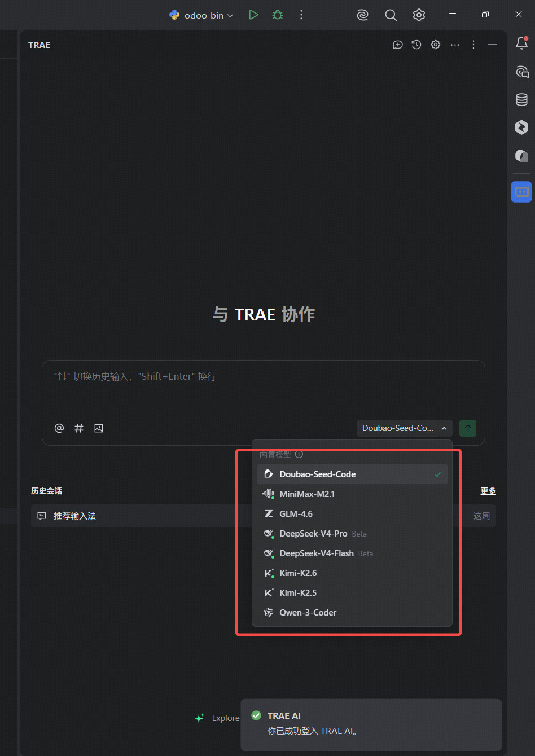The image size is (535, 756).
Task: Pick DeepSeek-V4-Flash Beta model
Action: click(352, 553)
